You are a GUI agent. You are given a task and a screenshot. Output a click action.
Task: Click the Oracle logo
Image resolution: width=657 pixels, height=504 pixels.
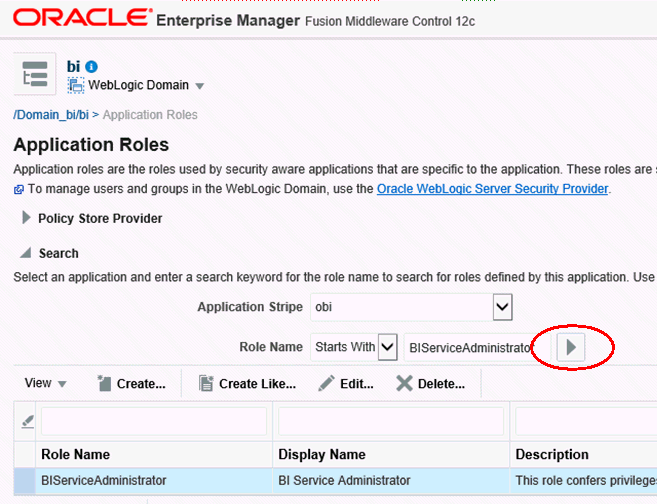click(x=82, y=18)
